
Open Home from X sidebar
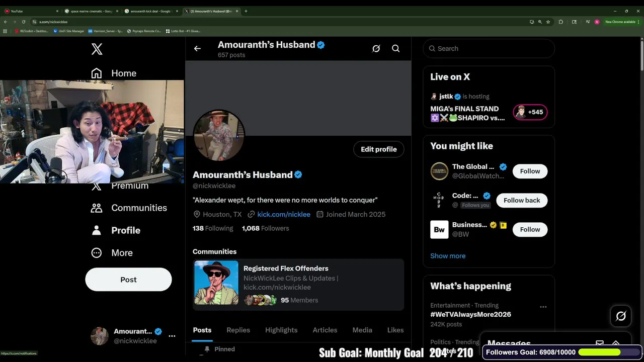114,73
